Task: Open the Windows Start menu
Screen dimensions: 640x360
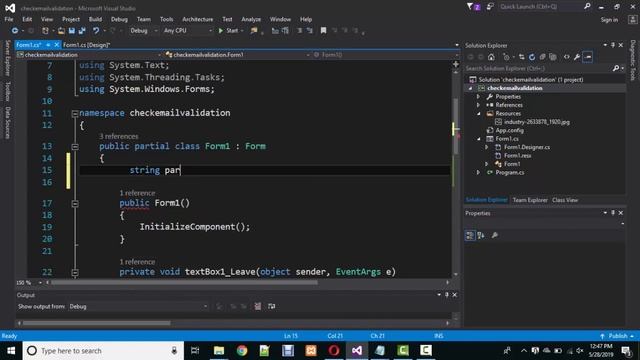Action: coord(11,351)
